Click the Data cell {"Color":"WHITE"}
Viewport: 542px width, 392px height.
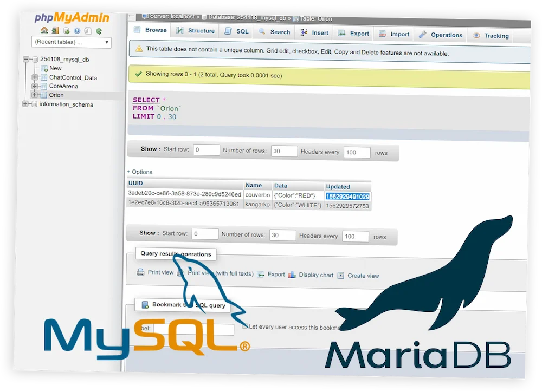point(297,205)
